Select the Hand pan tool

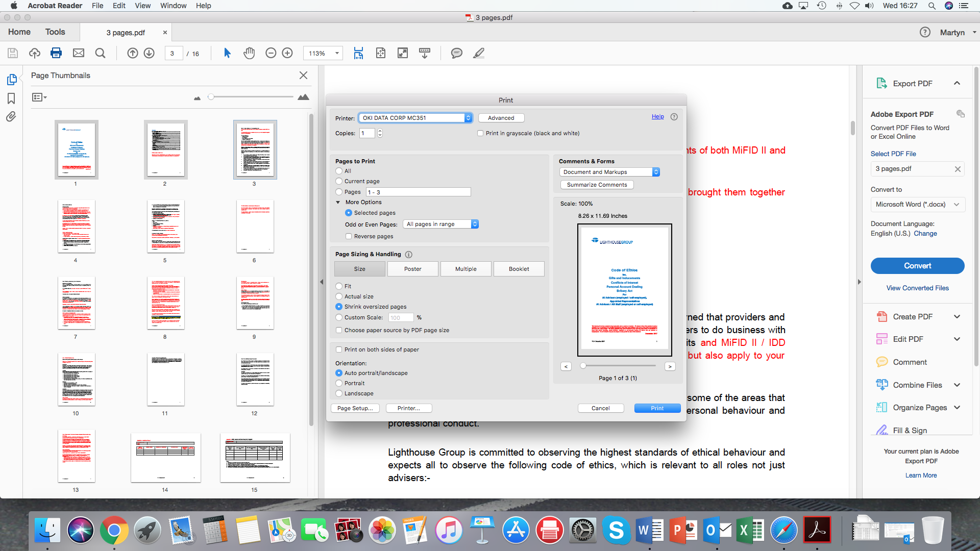click(x=249, y=53)
